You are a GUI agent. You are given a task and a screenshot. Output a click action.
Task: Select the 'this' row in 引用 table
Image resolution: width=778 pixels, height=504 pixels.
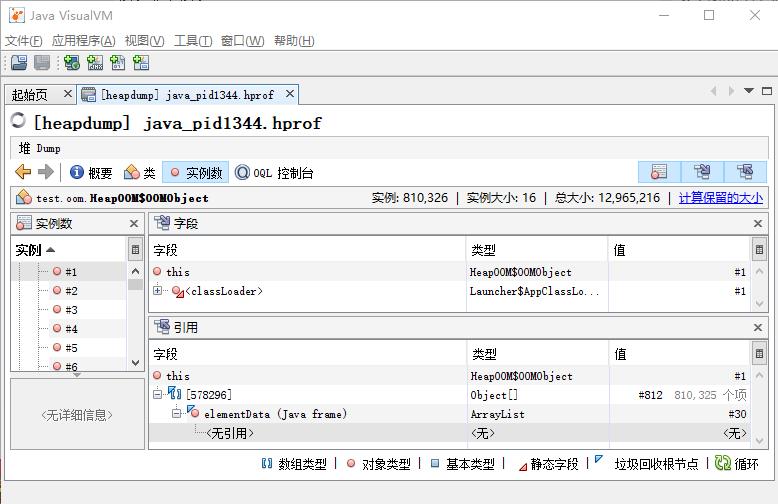point(449,376)
